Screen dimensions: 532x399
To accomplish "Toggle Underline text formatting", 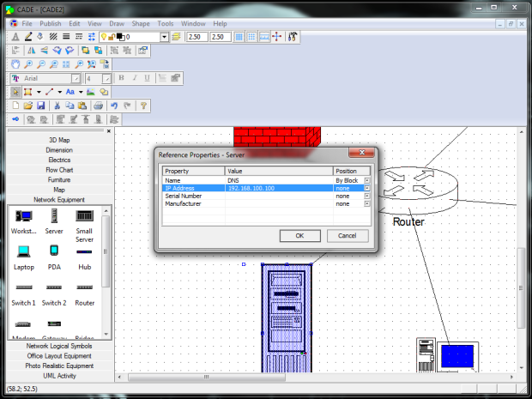I will pos(148,78).
